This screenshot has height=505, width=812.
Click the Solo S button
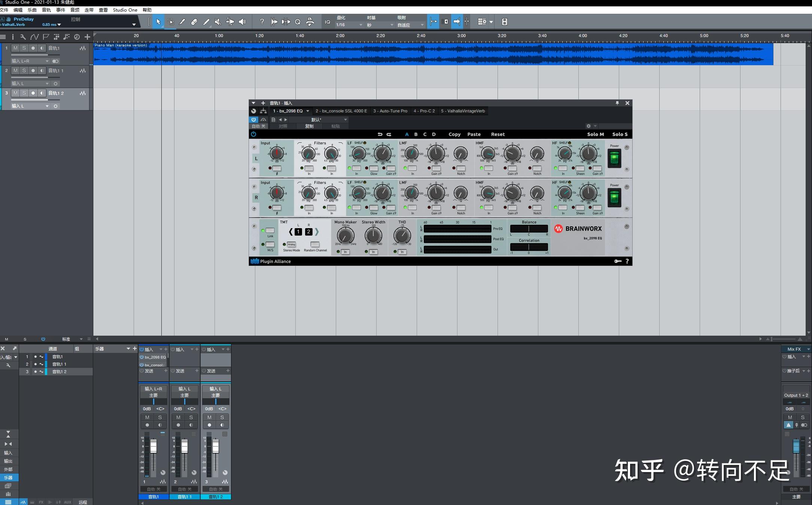tap(620, 134)
